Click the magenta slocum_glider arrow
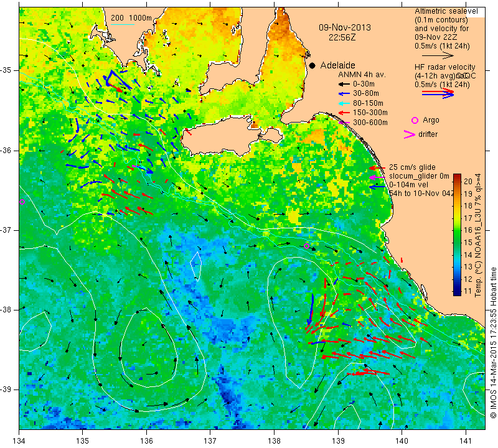 click(377, 177)
